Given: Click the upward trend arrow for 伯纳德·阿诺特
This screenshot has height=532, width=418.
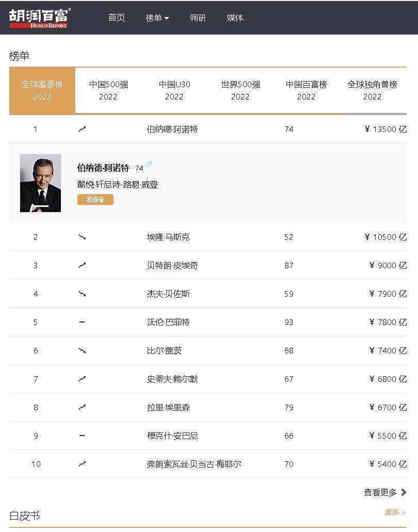Looking at the screenshot, I should pos(82,130).
